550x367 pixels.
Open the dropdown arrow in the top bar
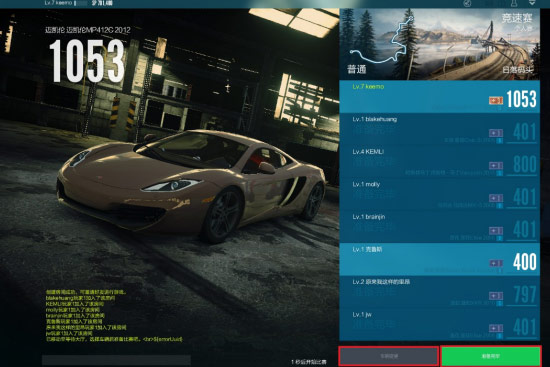532,3
